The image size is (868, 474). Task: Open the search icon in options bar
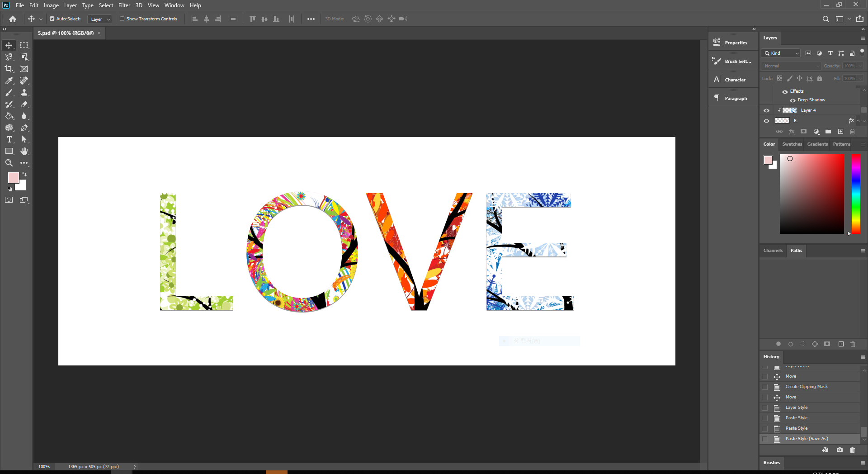point(826,19)
